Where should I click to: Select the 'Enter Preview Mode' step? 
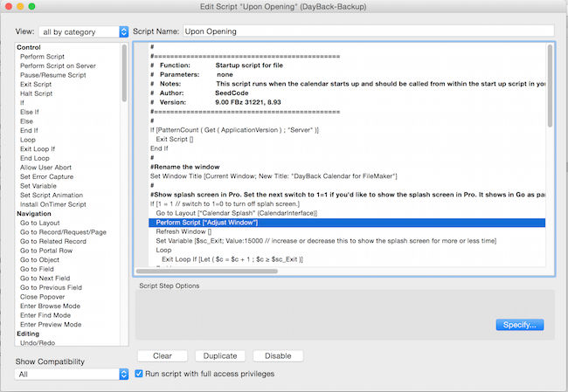(x=51, y=324)
